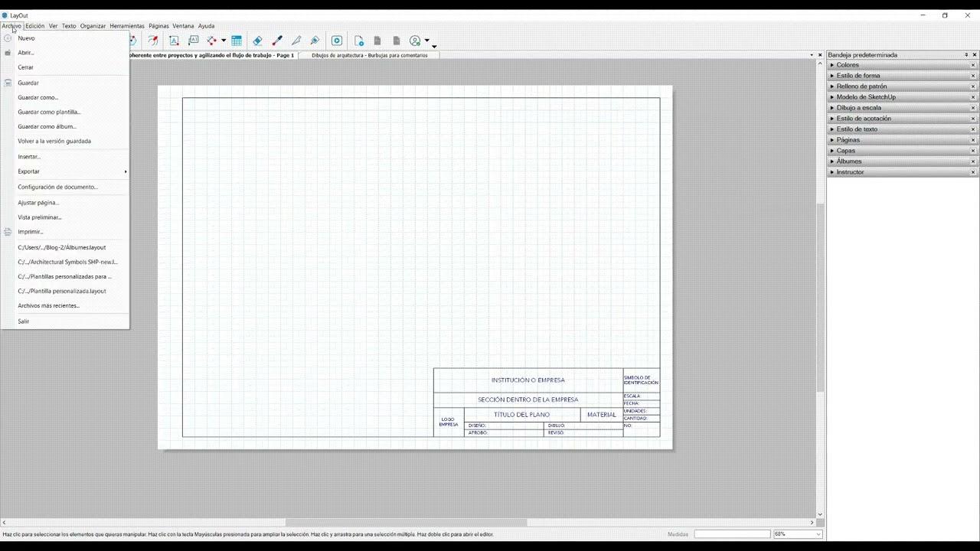Close the Álbumes panel

coord(972,161)
